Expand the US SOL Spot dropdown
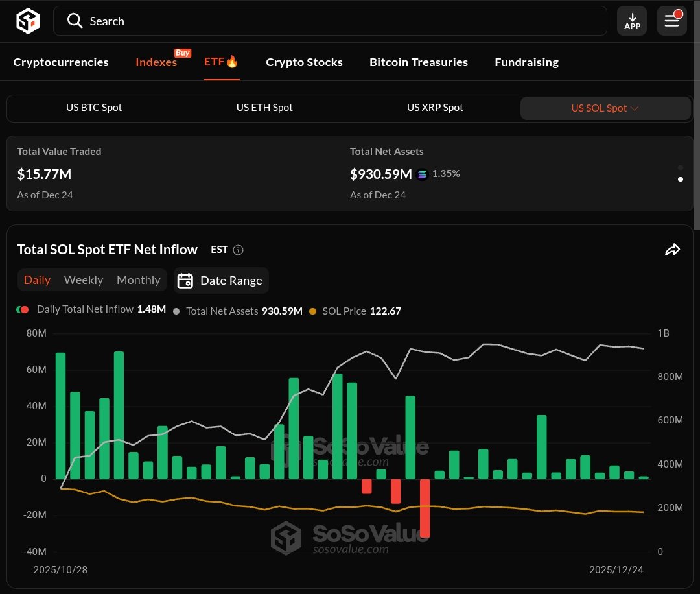The width and height of the screenshot is (700, 594). click(634, 108)
